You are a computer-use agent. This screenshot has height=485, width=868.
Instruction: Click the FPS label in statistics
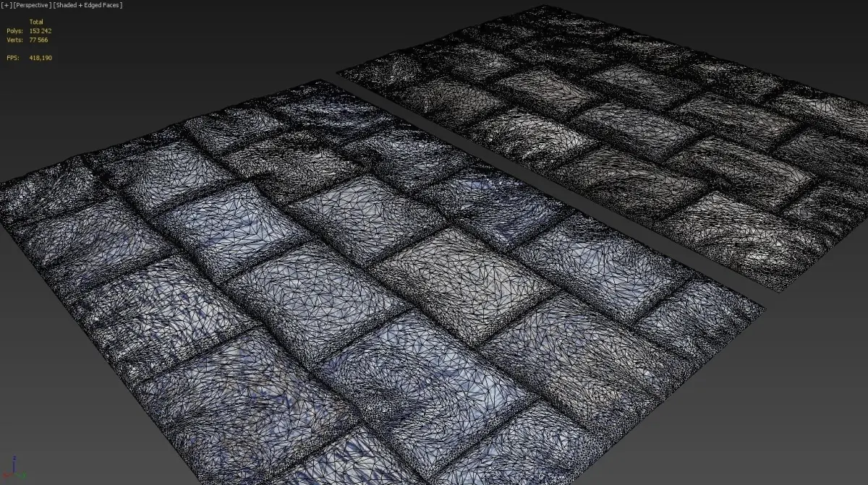[12, 58]
